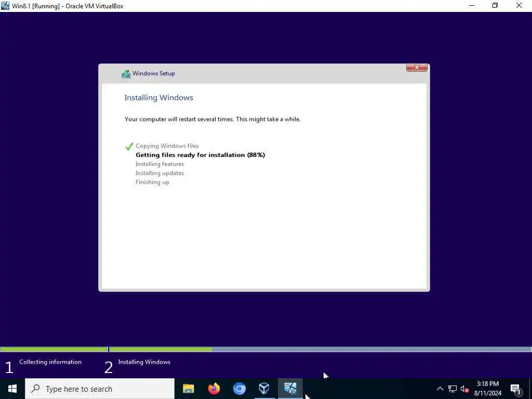
Task: Select the 'Finishing up' step text
Action: [x=152, y=182]
